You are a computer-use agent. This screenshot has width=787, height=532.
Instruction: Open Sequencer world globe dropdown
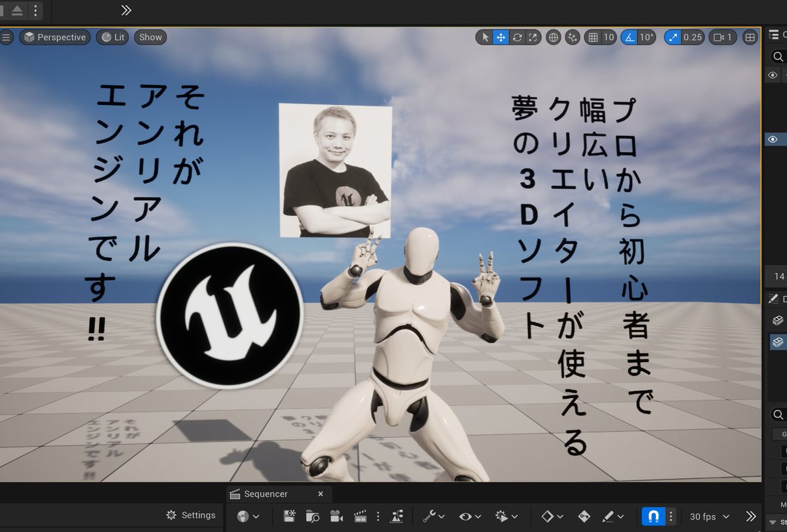click(x=248, y=516)
